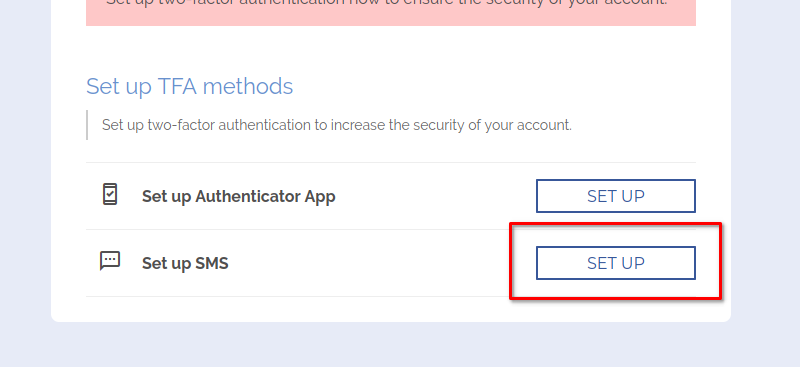The image size is (800, 367).
Task: Click the word "SMS" in the second row
Action: [x=212, y=263]
